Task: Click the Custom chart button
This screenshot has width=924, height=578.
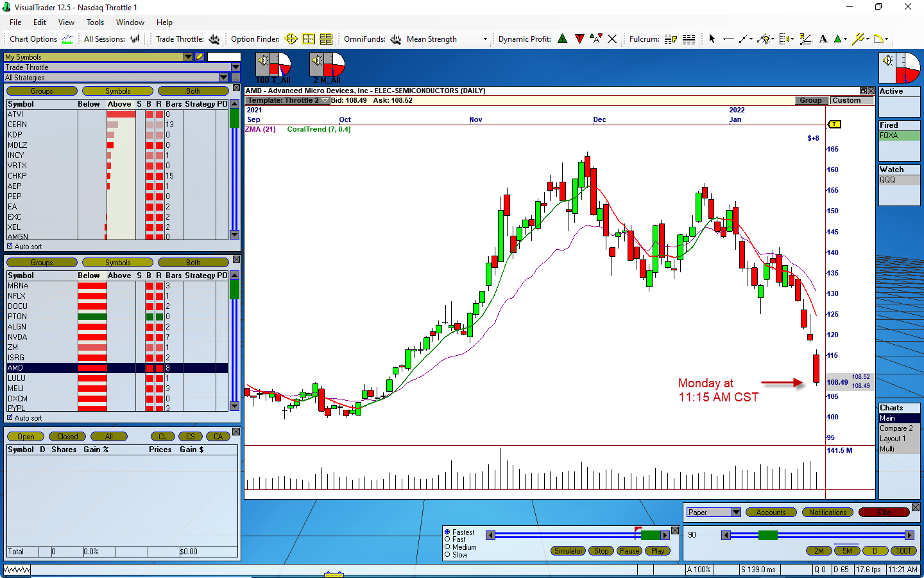Action: point(851,100)
